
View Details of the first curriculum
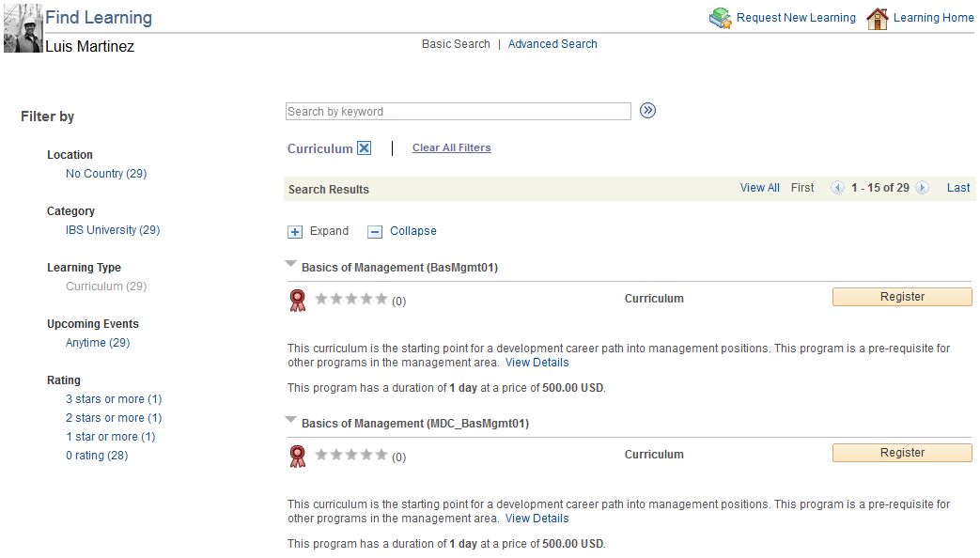tap(537, 362)
